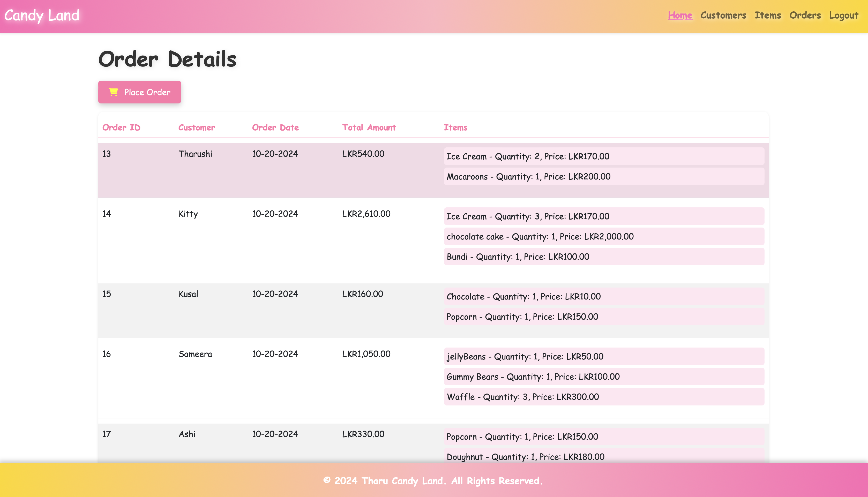
Task: Click the Order Details page heading
Action: coord(167,59)
